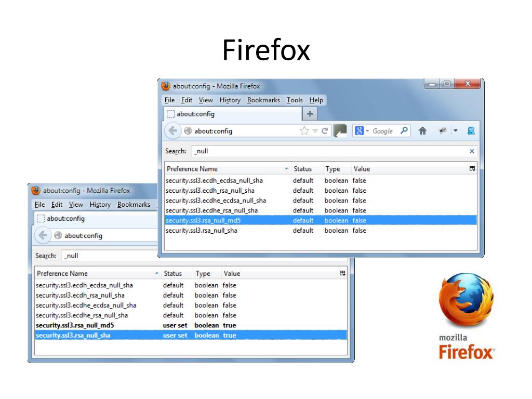Open the Bookmarks menu in back window
Viewport: 532px width, 399px height.
[x=134, y=205]
